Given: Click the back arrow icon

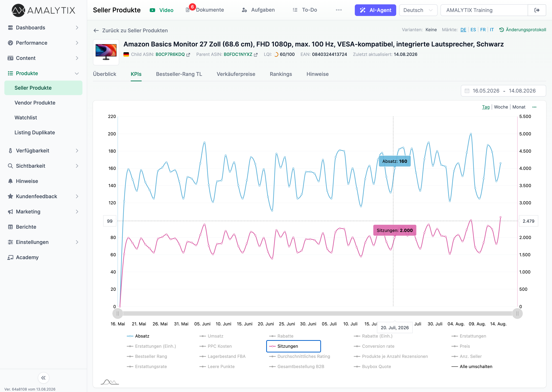Looking at the screenshot, I should [x=96, y=30].
